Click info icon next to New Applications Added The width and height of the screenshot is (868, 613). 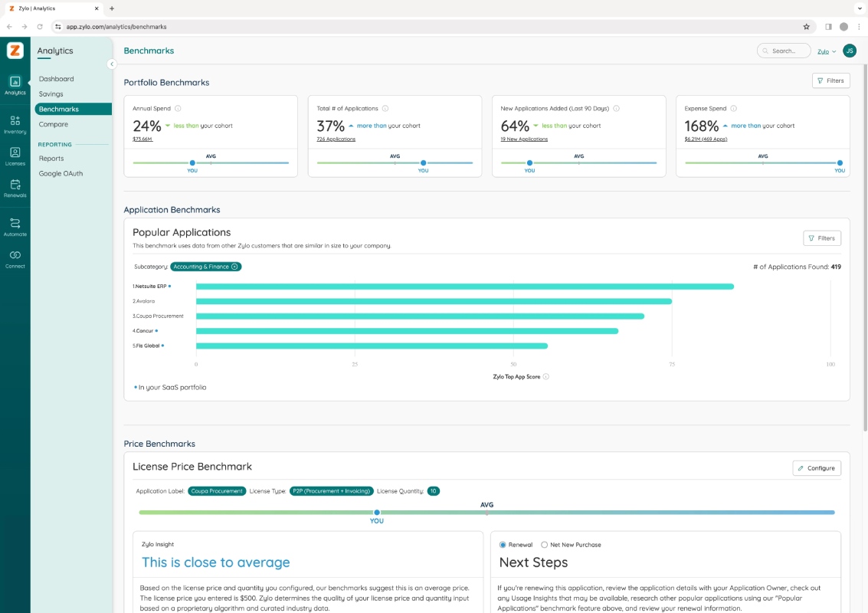pos(616,109)
